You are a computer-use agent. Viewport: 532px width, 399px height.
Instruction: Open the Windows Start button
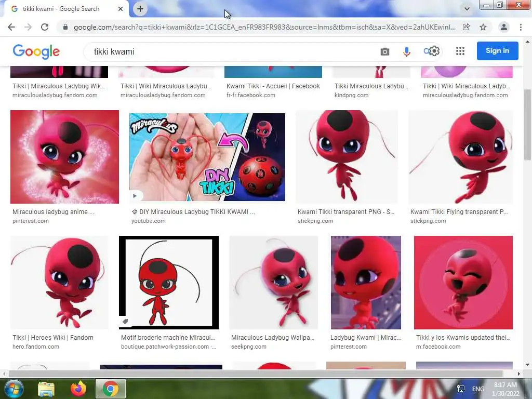(x=13, y=389)
